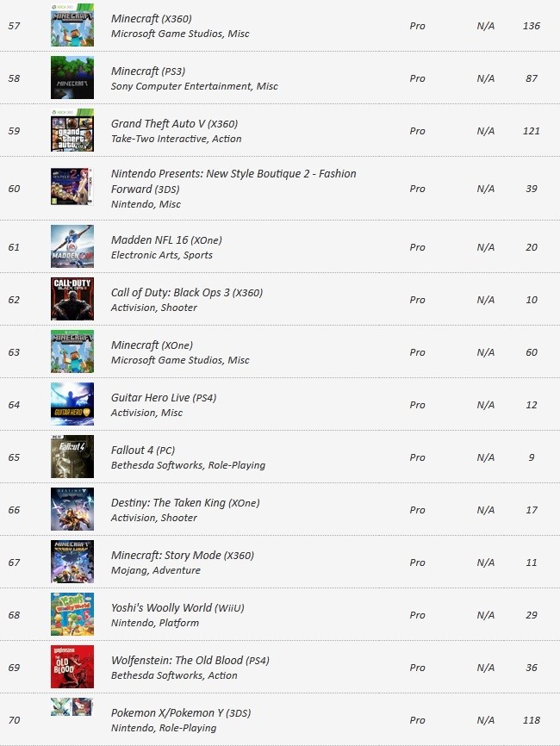The height and width of the screenshot is (746, 560).
Task: Select the Grand Theft Auto V cover thumbnail
Action: pos(72,130)
